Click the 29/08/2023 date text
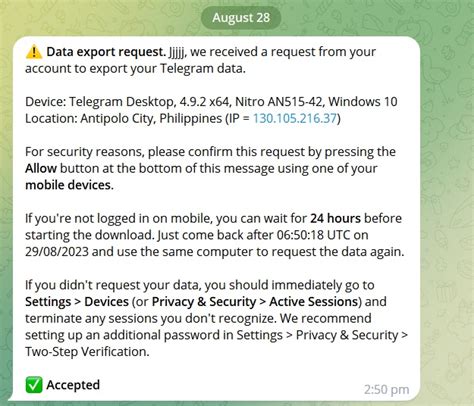 [x=57, y=252]
